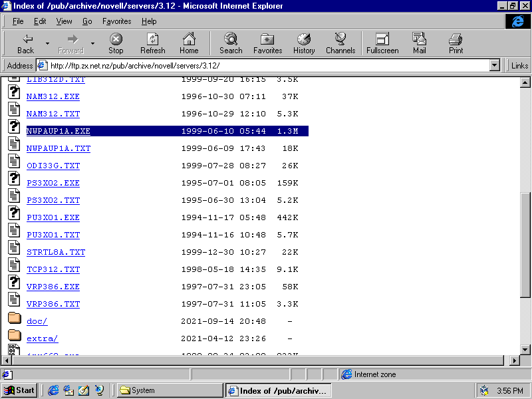Click the Links toolbar label
This screenshot has width=532, height=399.
tap(519, 65)
